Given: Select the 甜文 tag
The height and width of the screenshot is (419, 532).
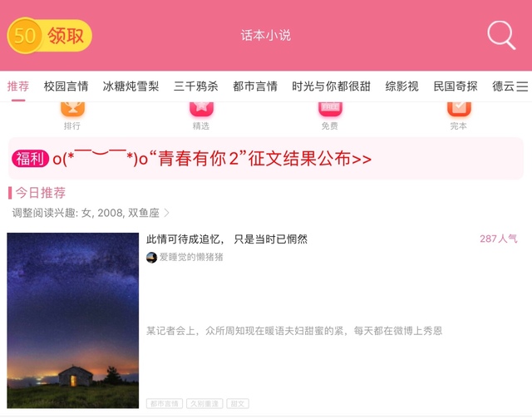Looking at the screenshot, I should [238, 404].
